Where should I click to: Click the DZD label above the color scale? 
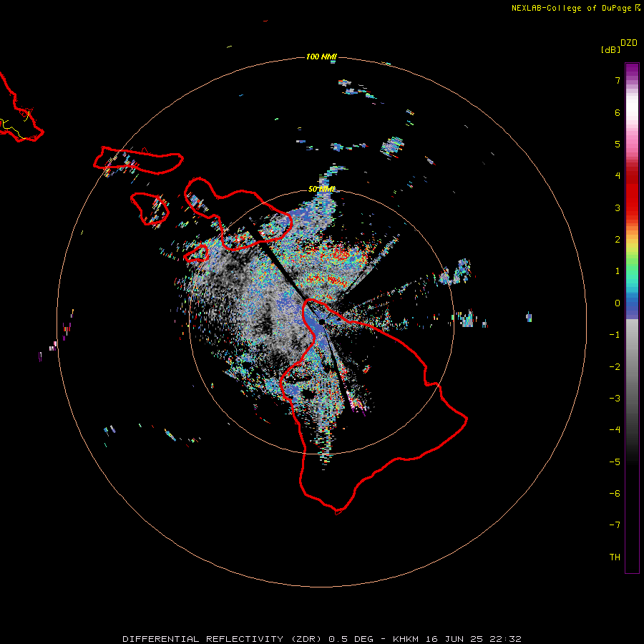coord(628,43)
